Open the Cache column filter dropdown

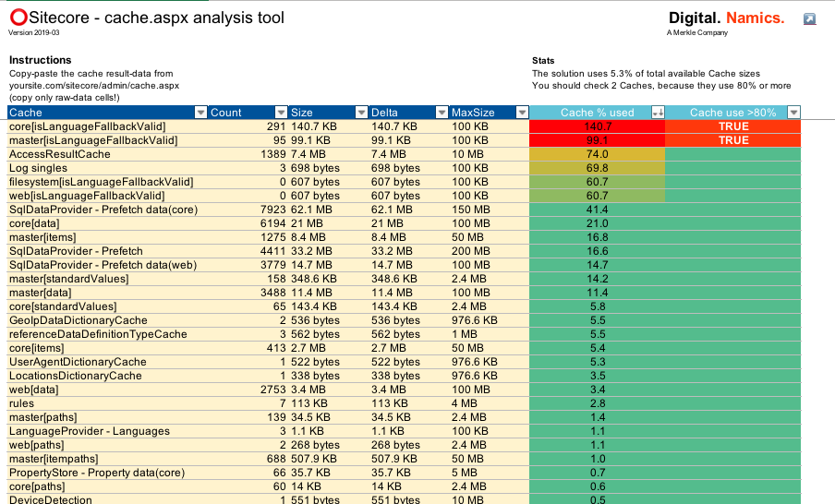tap(200, 113)
